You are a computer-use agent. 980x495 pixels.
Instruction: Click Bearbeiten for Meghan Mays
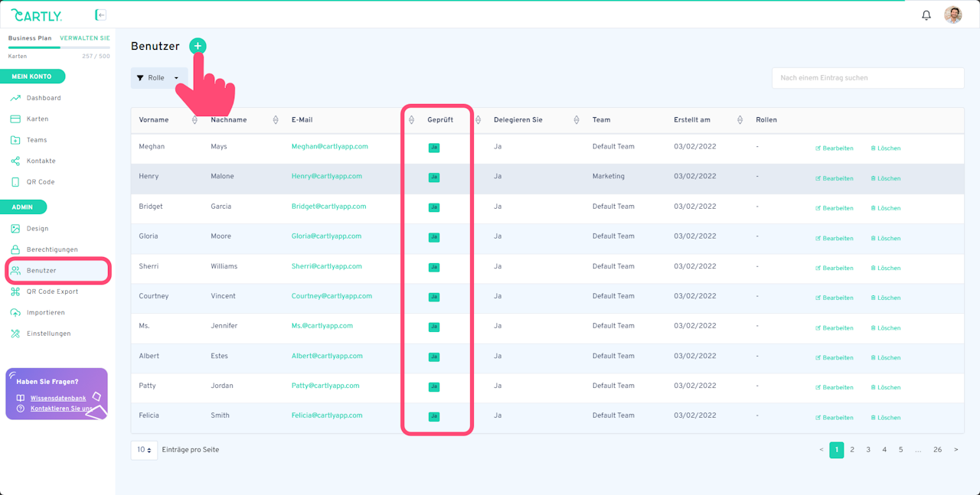click(835, 148)
